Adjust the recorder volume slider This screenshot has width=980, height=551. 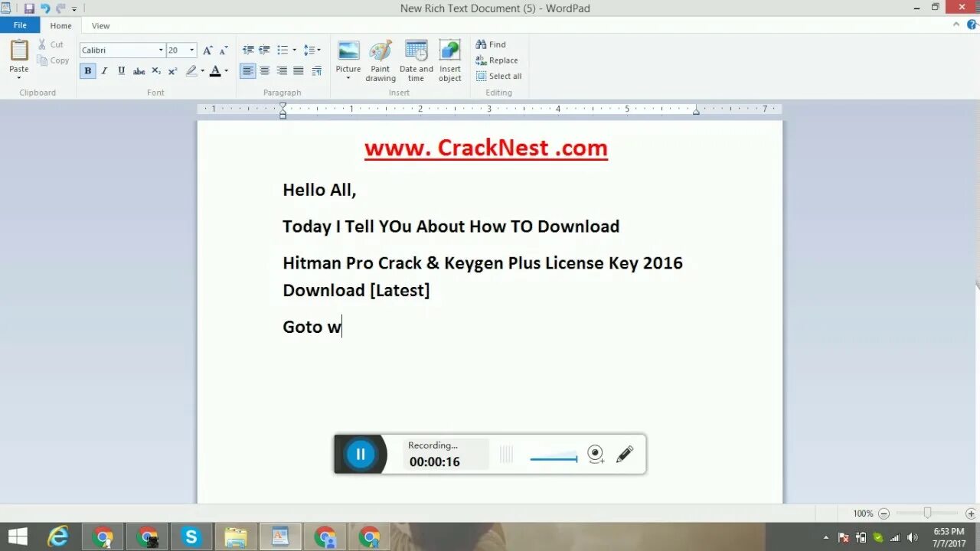pyautogui.click(x=554, y=458)
